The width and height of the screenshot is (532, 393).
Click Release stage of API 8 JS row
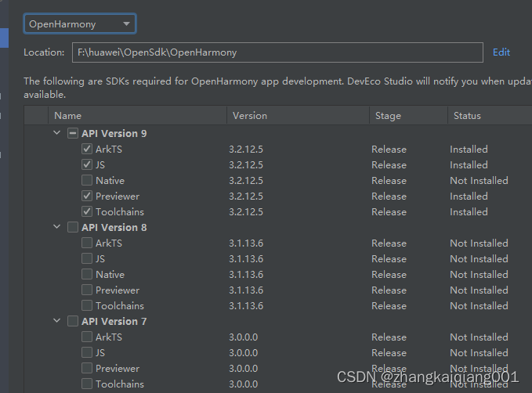(x=389, y=258)
